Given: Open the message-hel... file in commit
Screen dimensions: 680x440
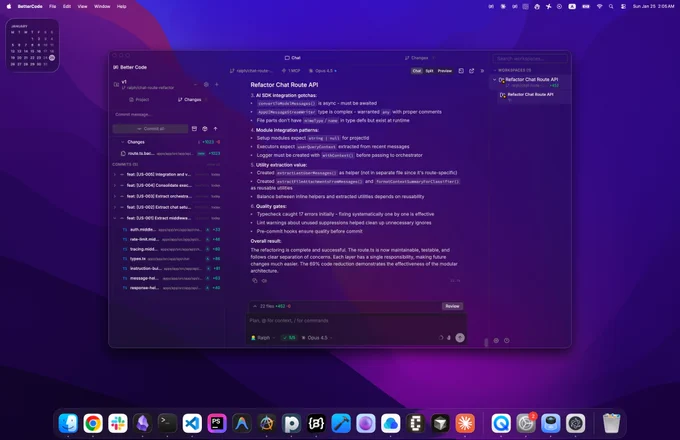Looking at the screenshot, I should click(x=171, y=278).
